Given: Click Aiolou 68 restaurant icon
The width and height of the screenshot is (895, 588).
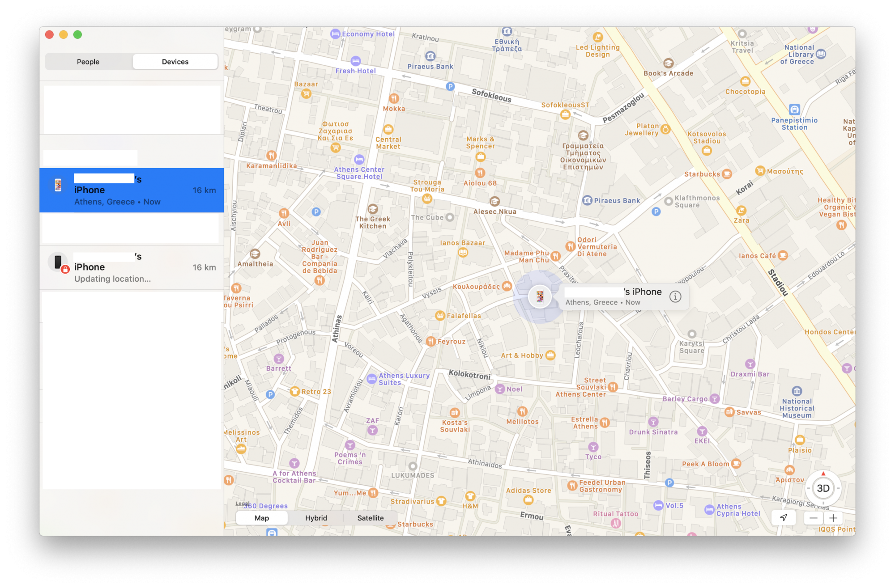Looking at the screenshot, I should pos(480,173).
